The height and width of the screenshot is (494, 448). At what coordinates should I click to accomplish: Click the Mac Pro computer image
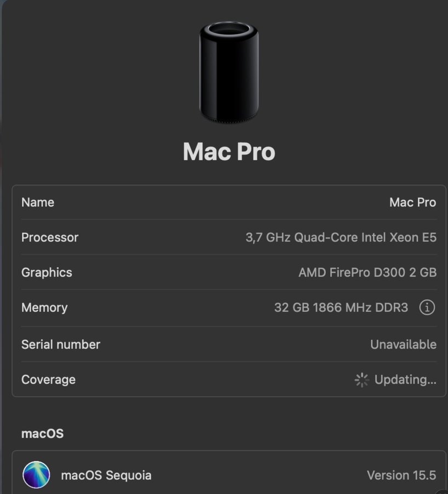[229, 71]
